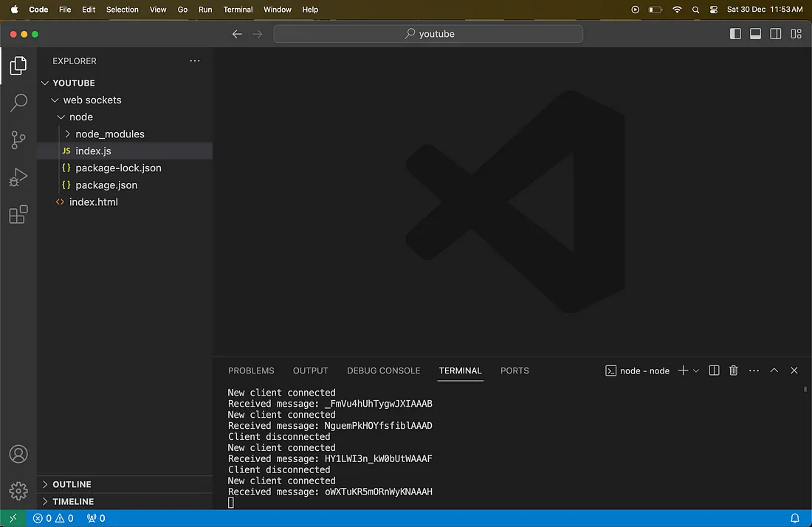Image resolution: width=812 pixels, height=527 pixels.
Task: Open the Accounts menu icon
Action: tap(18, 454)
